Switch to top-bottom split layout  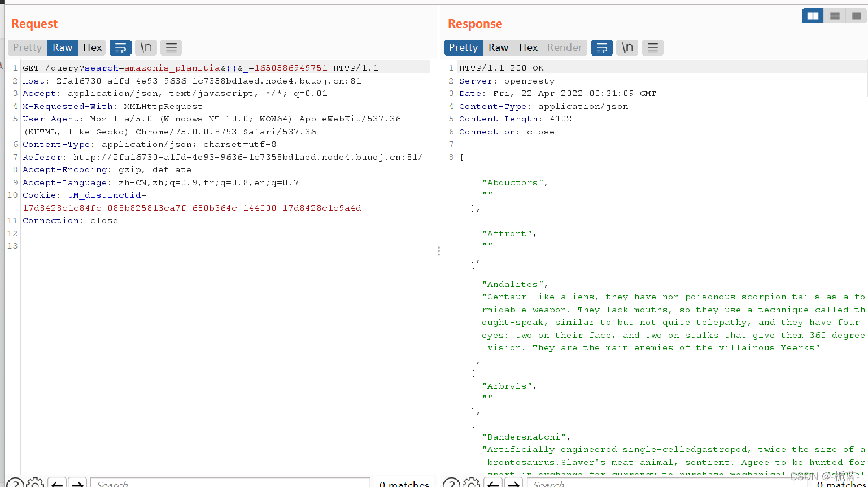[835, 16]
